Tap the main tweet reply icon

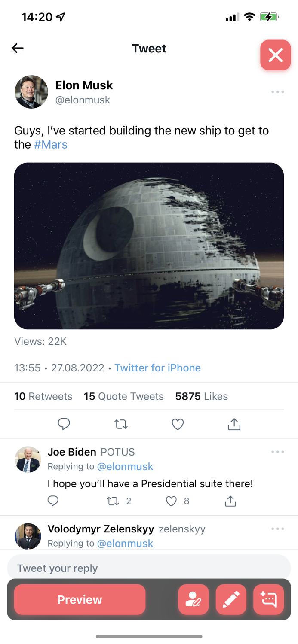pos(64,424)
